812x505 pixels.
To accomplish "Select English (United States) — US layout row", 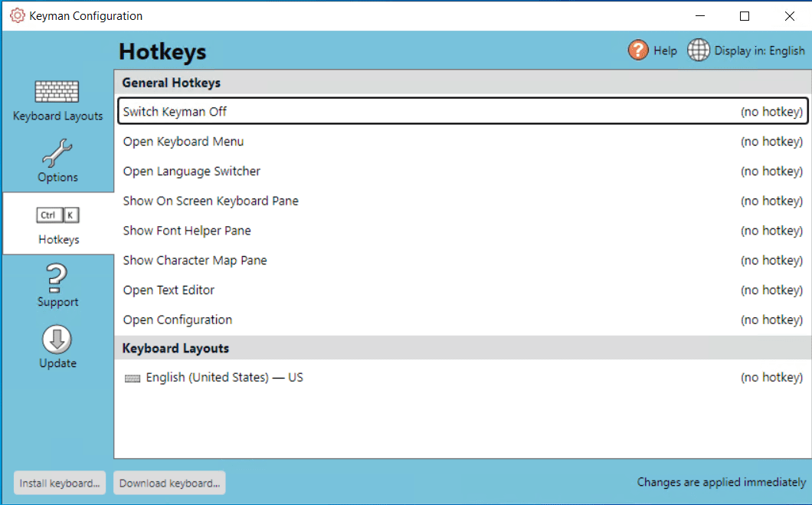I will tap(463, 377).
